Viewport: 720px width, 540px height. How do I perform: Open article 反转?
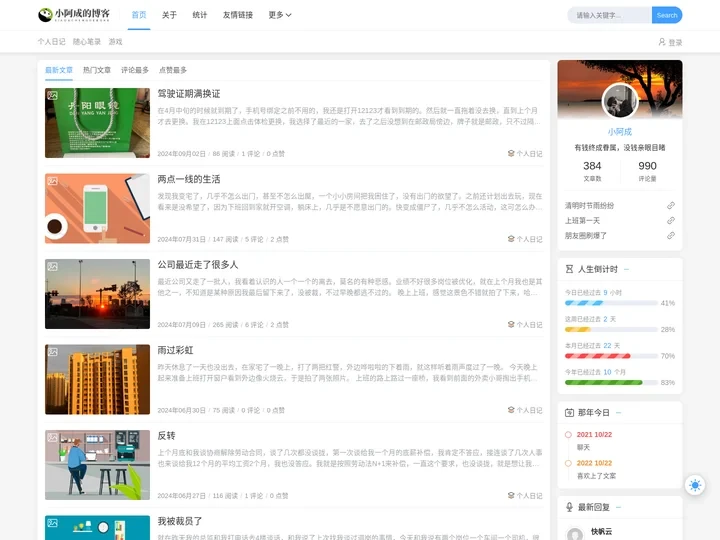point(166,435)
